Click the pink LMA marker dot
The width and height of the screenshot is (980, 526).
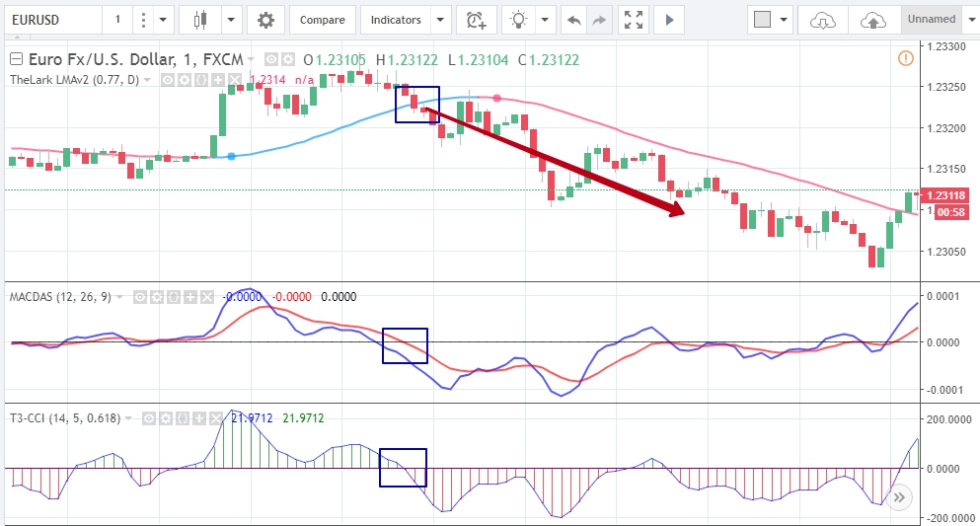pos(496,98)
